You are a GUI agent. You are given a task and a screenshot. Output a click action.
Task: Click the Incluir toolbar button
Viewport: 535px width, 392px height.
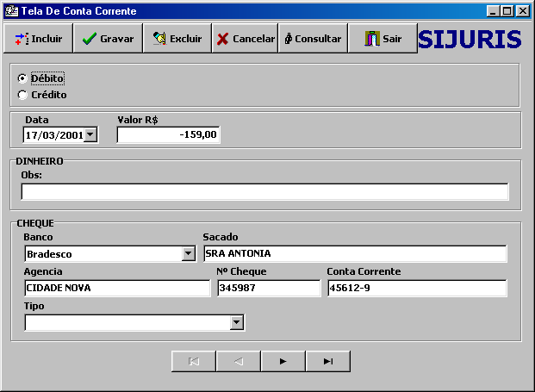(38, 39)
